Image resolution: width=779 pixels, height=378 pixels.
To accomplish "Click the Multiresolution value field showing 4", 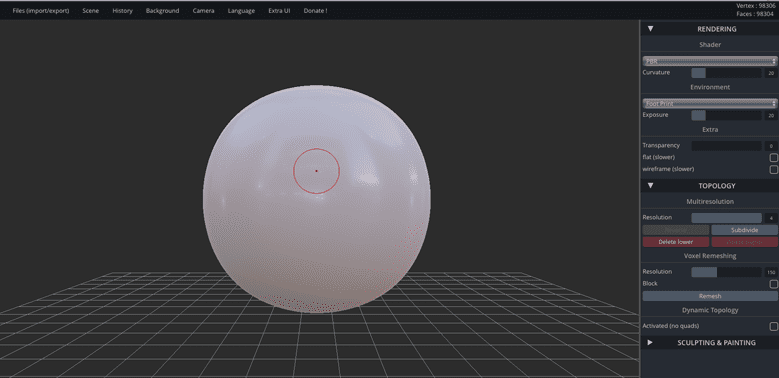I will [771, 218].
